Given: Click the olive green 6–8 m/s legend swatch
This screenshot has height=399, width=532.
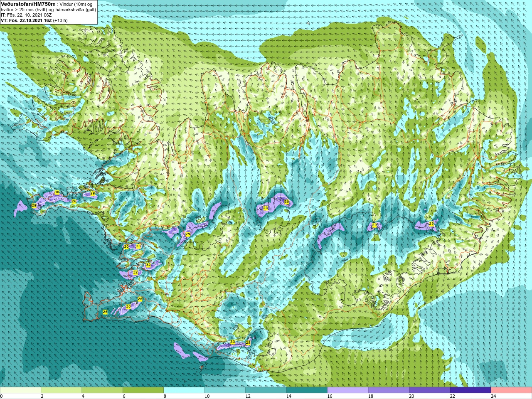Looking at the screenshot, I should (x=143, y=390).
